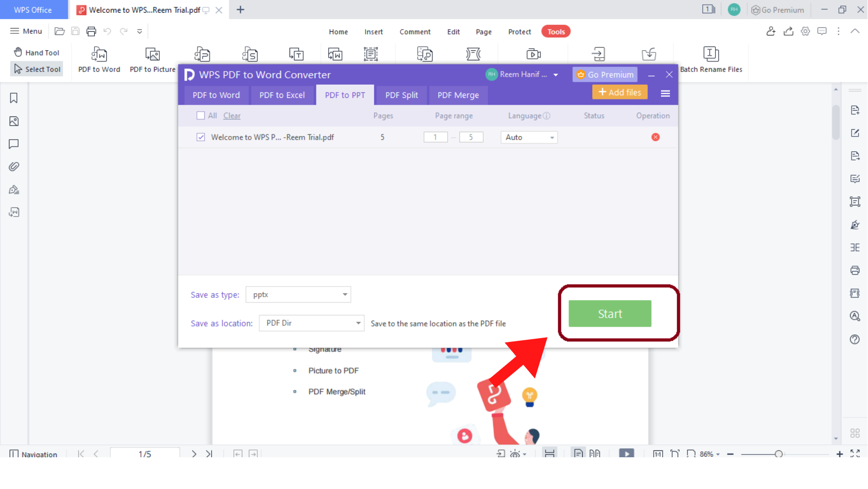Screen dimensions: 868x489
Task: Click the zoom slider handle
Action: click(779, 454)
